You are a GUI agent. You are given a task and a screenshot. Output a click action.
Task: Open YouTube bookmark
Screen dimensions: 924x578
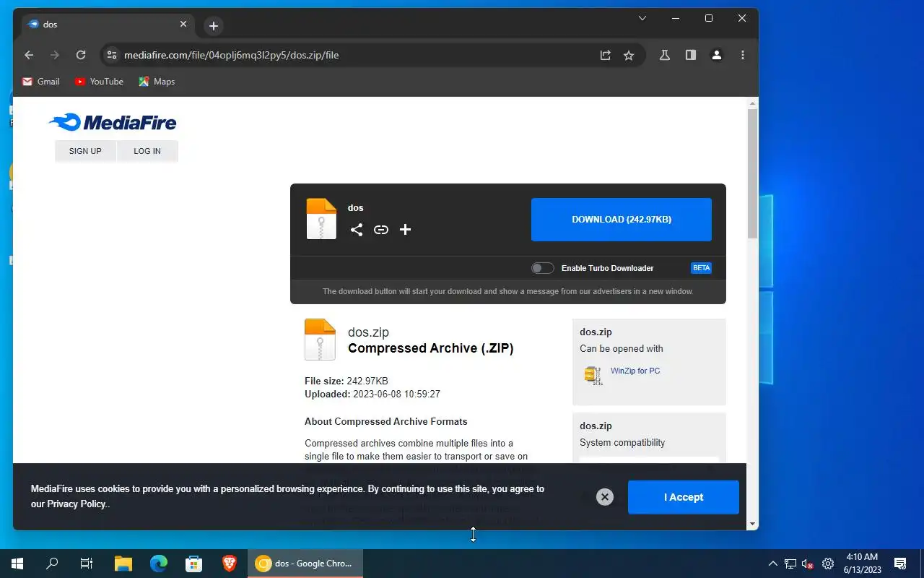point(99,82)
